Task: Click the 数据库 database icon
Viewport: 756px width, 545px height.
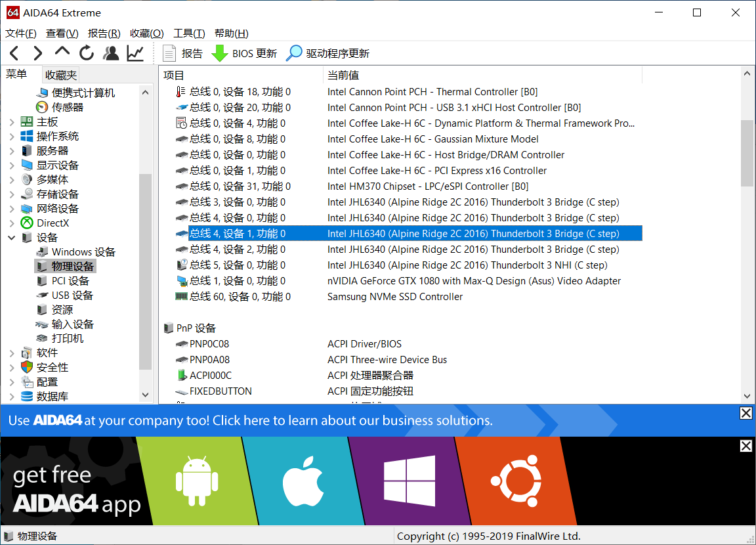Action: click(27, 397)
